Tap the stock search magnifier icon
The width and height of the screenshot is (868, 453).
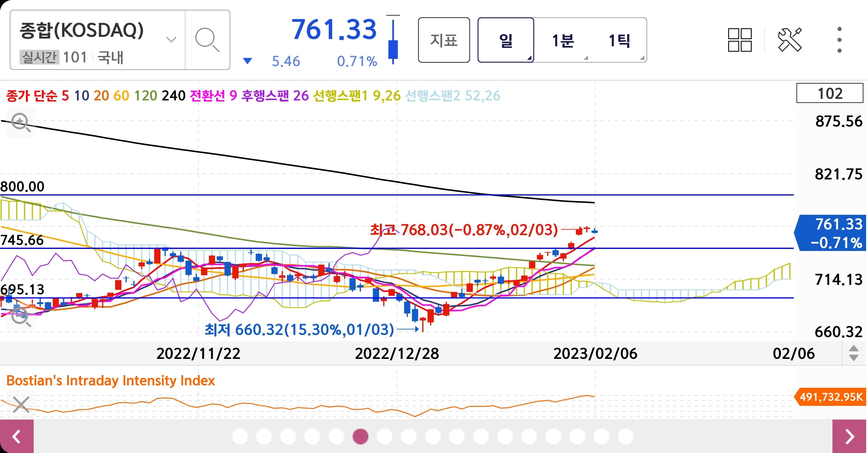point(207,40)
